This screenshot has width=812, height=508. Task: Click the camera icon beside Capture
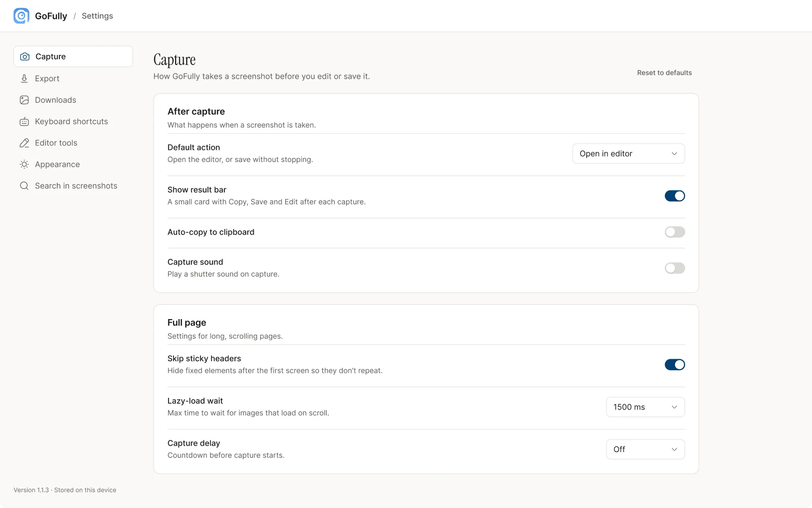click(x=24, y=56)
